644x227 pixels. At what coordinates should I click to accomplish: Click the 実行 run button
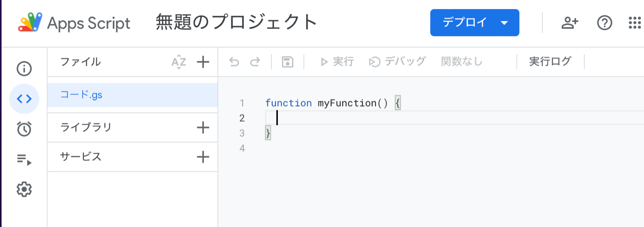tap(337, 62)
